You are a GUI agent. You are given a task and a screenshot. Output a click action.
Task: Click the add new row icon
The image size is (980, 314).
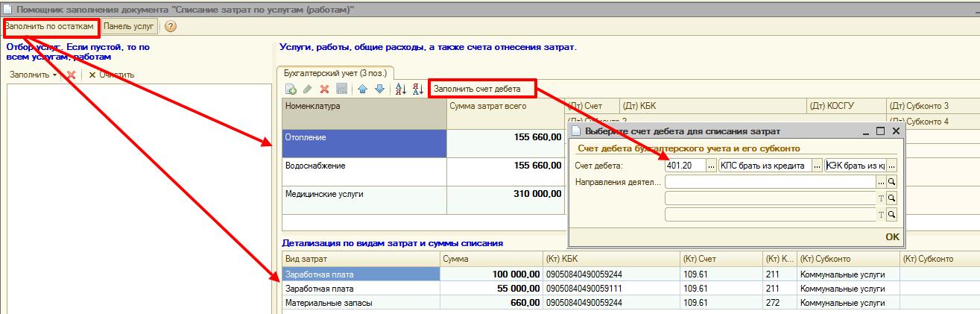(291, 89)
